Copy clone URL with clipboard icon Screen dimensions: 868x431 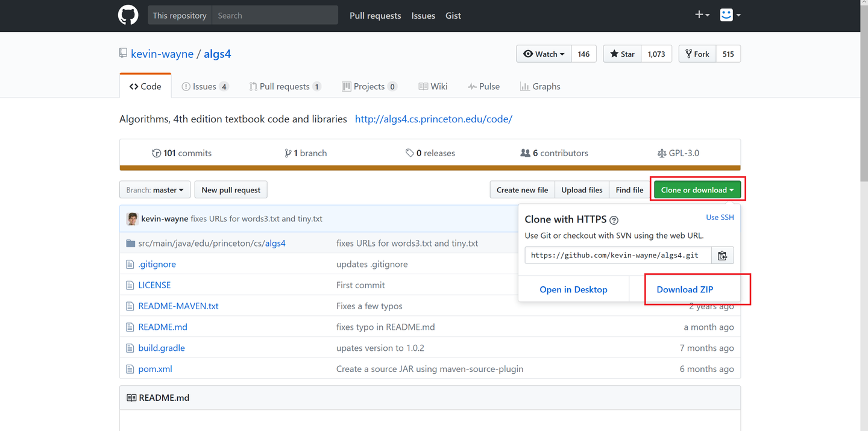pos(722,256)
